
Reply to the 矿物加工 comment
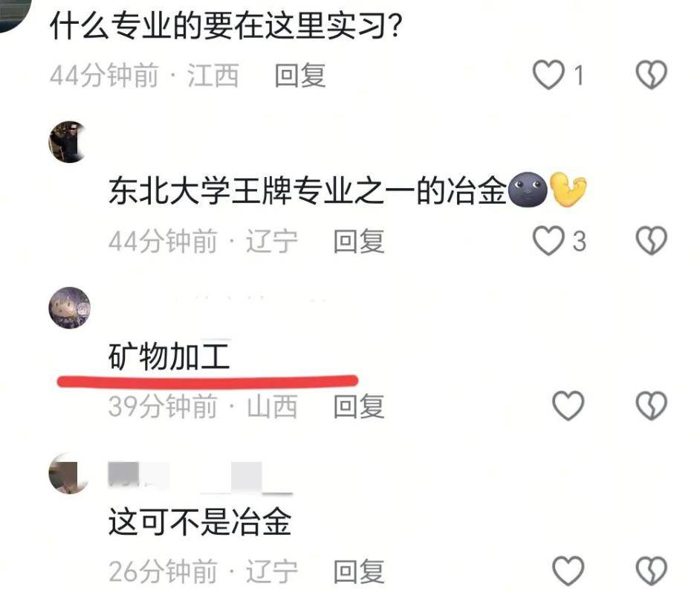pyautogui.click(x=359, y=407)
